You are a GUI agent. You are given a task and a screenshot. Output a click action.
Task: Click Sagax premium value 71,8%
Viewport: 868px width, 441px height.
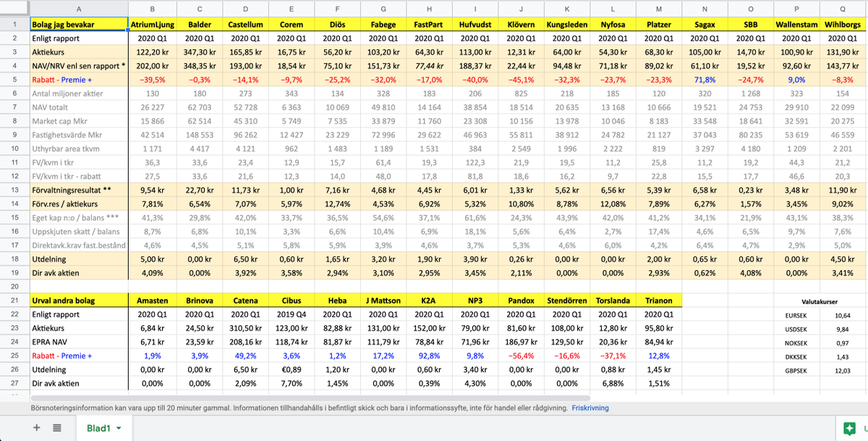705,79
